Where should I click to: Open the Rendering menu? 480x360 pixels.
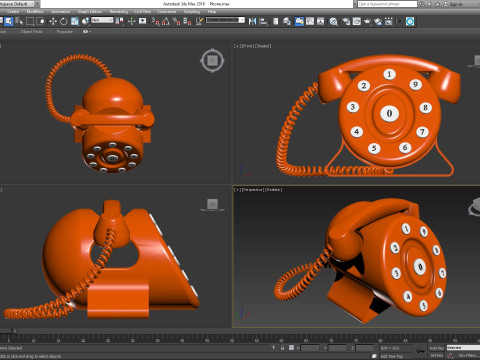point(119,12)
